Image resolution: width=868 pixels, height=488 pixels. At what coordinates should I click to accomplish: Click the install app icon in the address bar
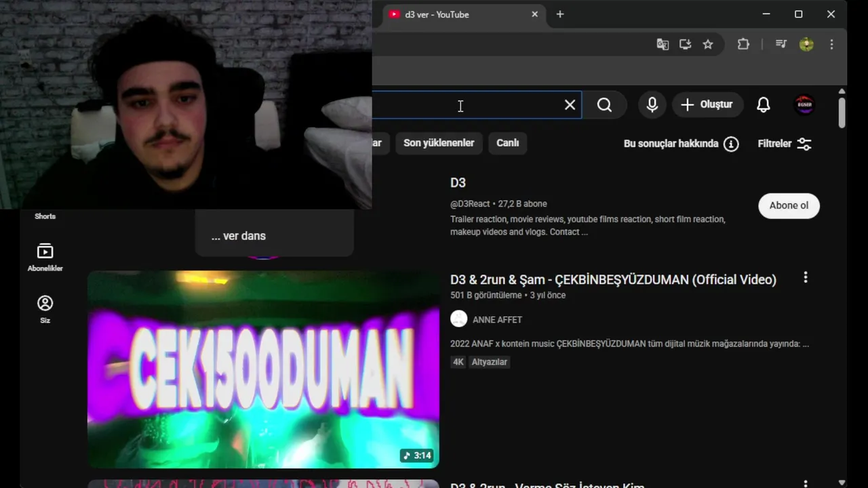point(686,44)
